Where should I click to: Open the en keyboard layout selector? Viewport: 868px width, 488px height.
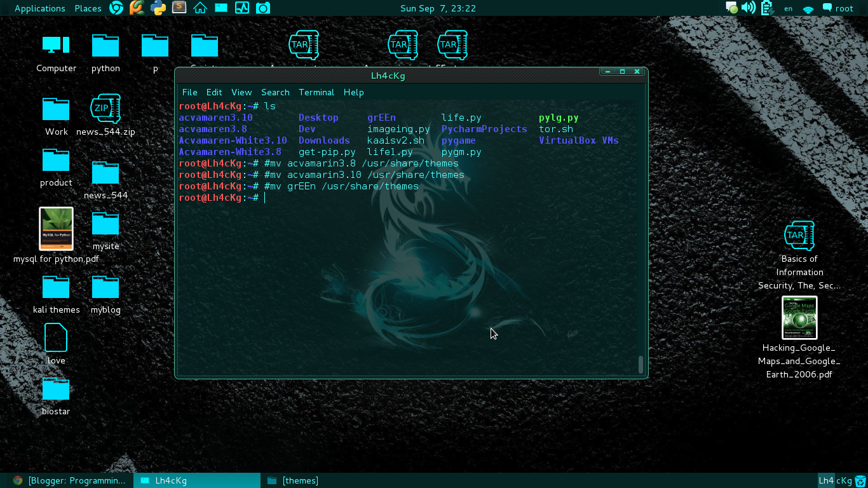pos(788,8)
